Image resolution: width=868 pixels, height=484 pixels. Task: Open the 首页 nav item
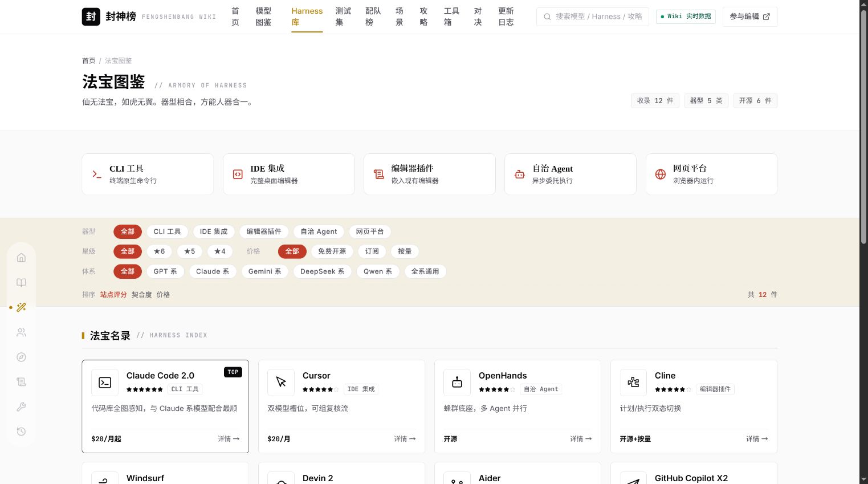235,17
